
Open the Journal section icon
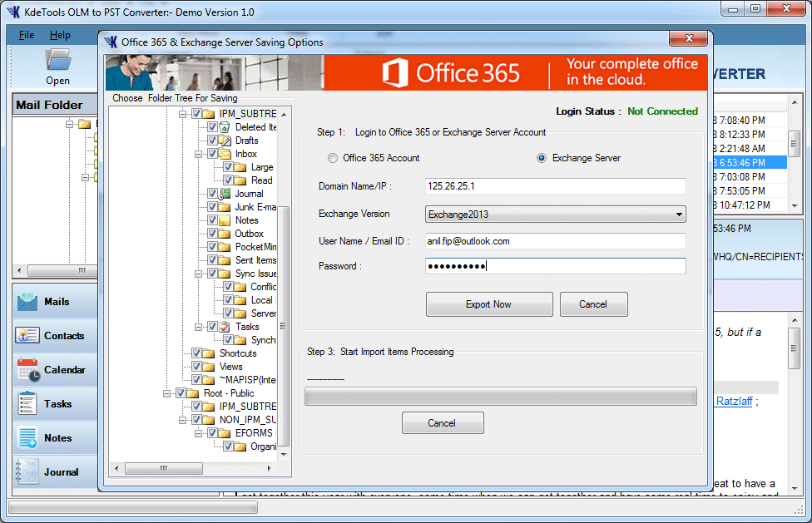pos(27,471)
